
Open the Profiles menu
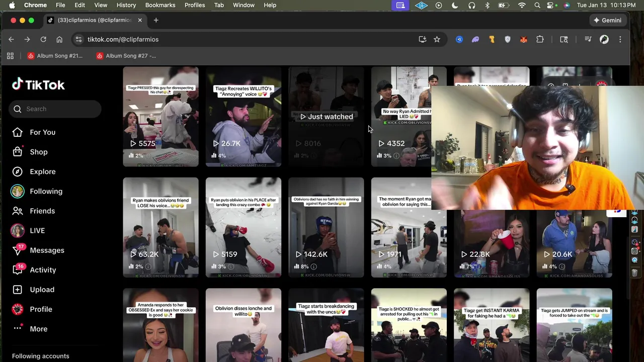[x=195, y=5]
